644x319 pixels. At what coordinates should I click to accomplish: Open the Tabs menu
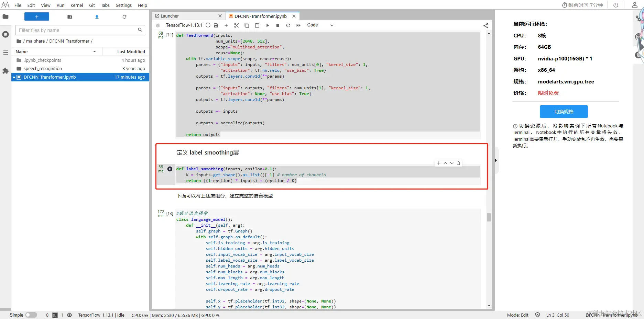105,5
